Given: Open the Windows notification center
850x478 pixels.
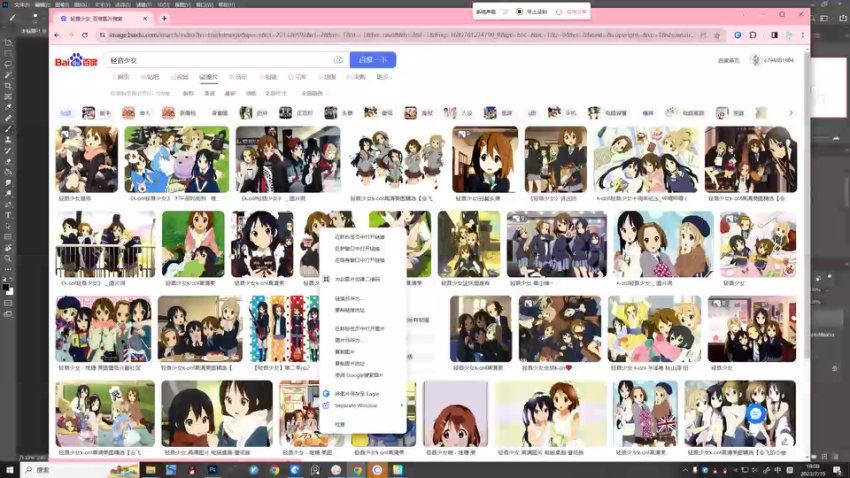Looking at the screenshot, I should pos(838,470).
